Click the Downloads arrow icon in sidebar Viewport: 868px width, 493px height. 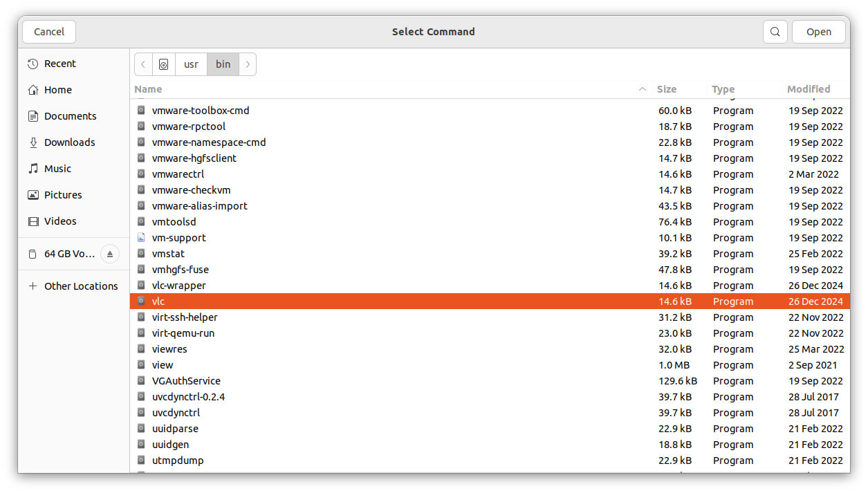tap(33, 142)
